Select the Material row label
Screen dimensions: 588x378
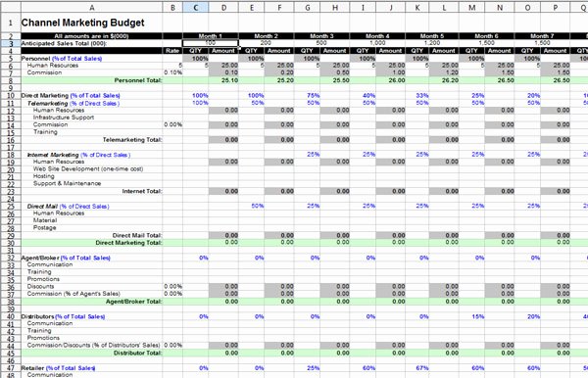(45, 220)
